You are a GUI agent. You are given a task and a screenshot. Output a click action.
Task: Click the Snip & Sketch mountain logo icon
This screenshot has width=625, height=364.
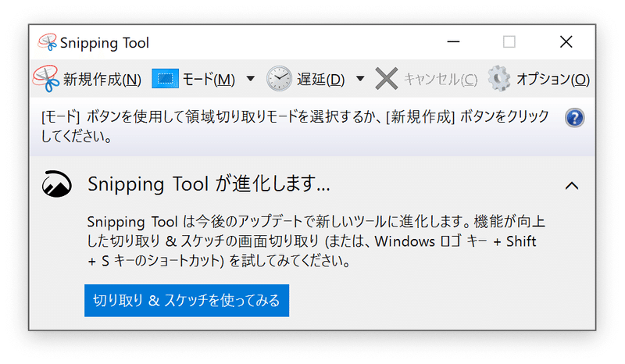pyautogui.click(x=56, y=184)
